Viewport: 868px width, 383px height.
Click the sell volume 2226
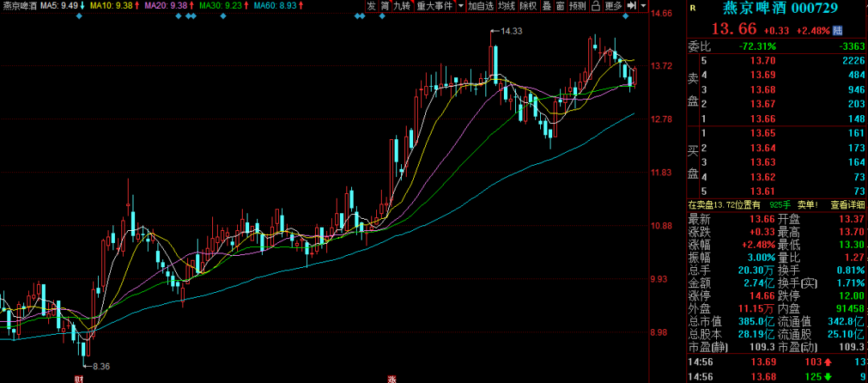point(854,61)
